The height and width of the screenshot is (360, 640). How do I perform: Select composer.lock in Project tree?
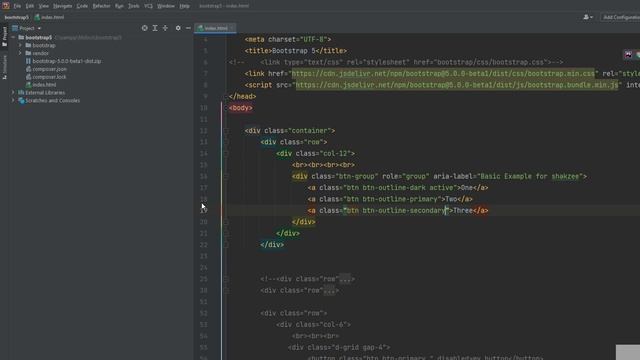pos(49,77)
